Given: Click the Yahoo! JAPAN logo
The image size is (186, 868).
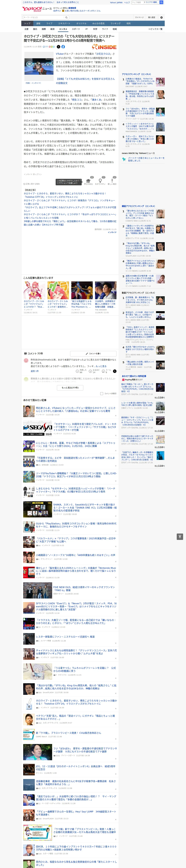Looking at the screenshot, I should 32,9.
